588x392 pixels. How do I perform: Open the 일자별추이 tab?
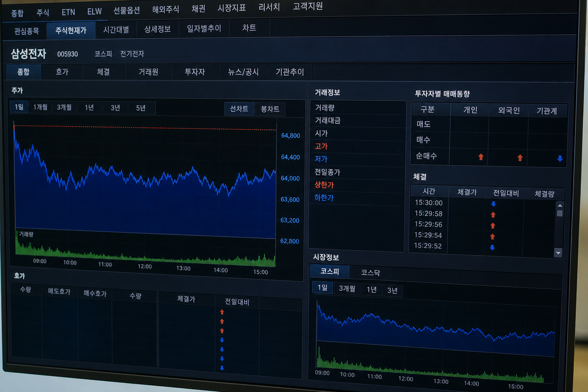coord(204,28)
